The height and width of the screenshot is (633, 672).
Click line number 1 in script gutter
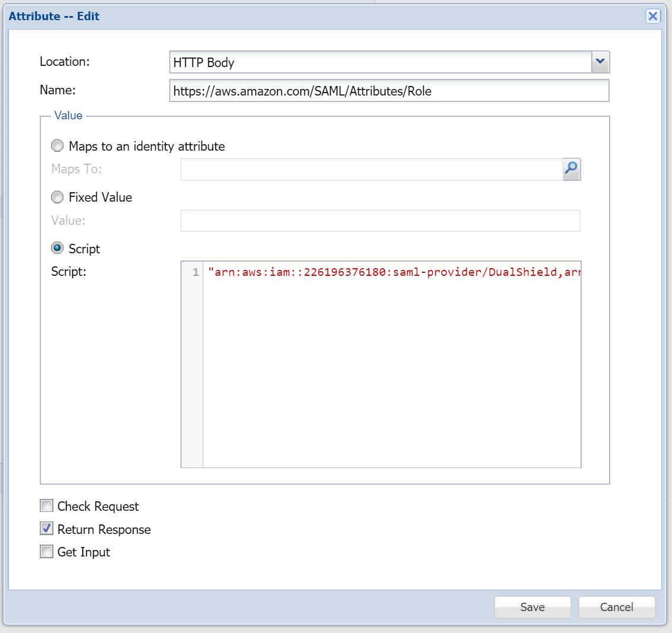[195, 272]
